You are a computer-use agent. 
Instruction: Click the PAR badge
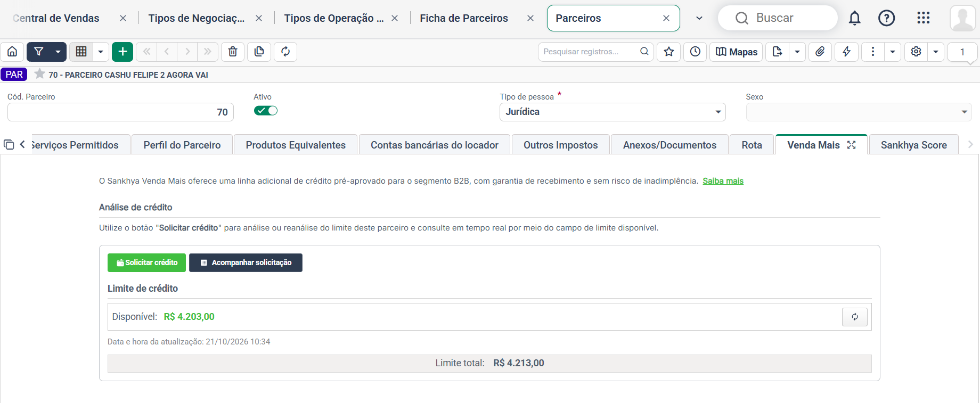tap(14, 74)
